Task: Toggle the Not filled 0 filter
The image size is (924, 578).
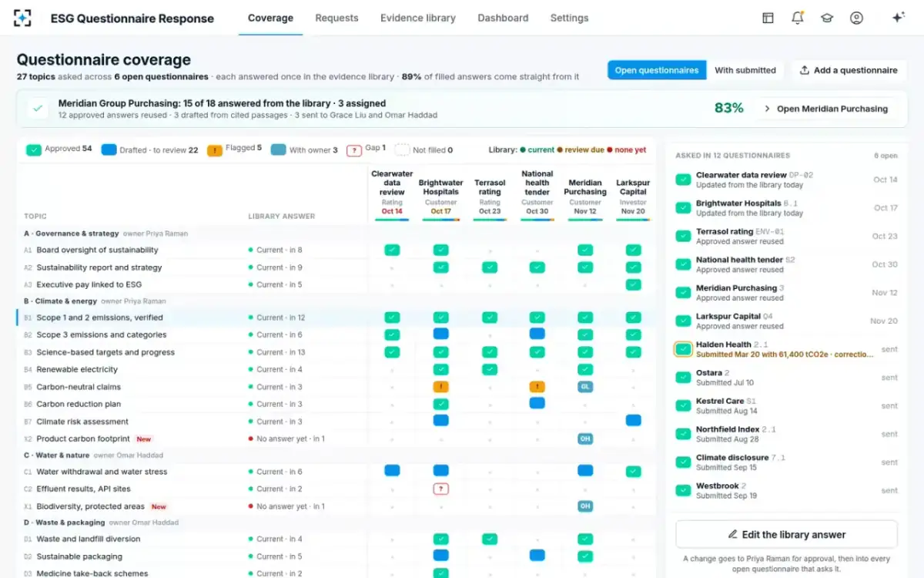Action: pos(424,150)
